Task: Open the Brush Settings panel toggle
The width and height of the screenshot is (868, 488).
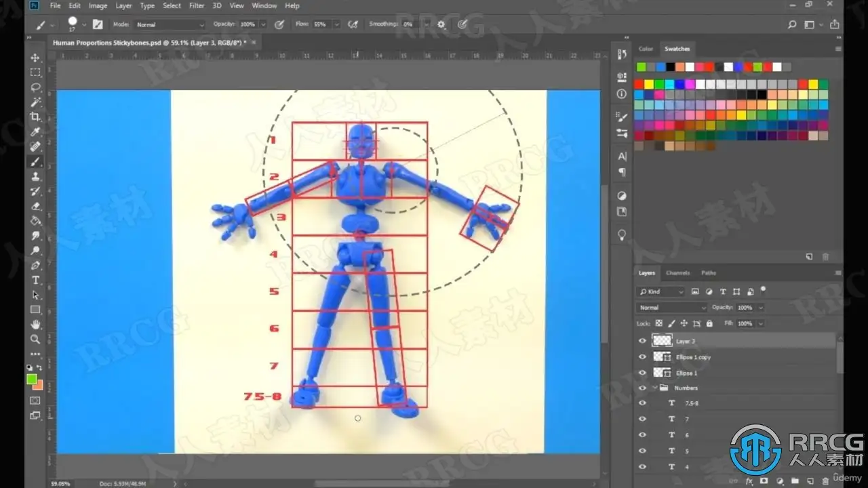Action: (x=98, y=24)
